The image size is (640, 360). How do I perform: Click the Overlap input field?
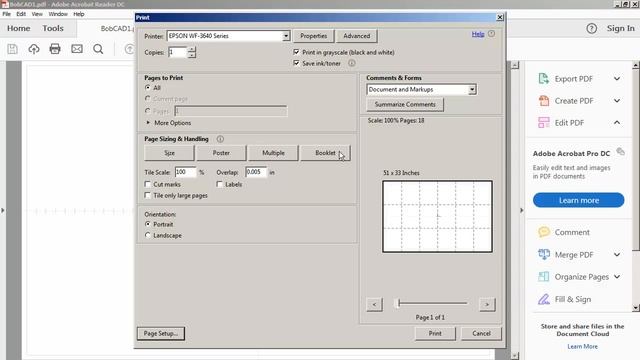click(256, 172)
